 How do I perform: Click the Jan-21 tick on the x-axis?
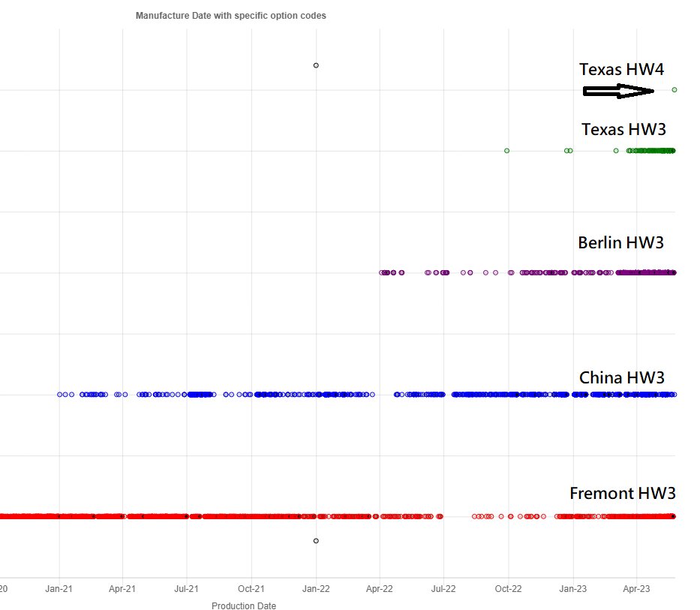click(x=58, y=589)
